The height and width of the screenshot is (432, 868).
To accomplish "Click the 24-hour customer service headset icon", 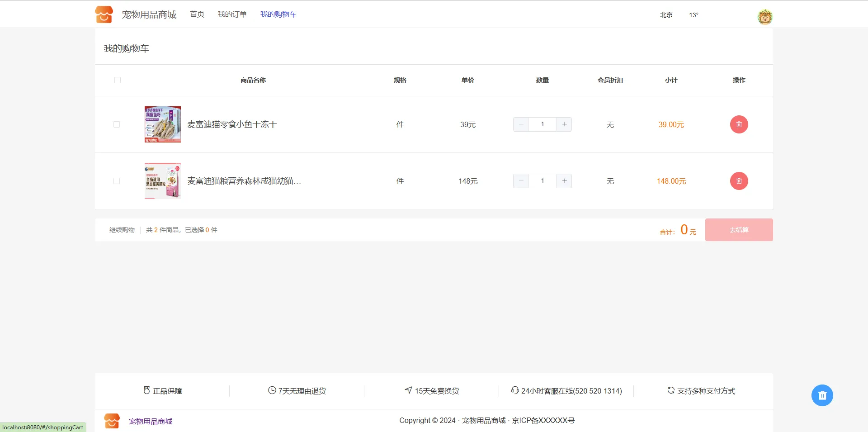I will (514, 390).
